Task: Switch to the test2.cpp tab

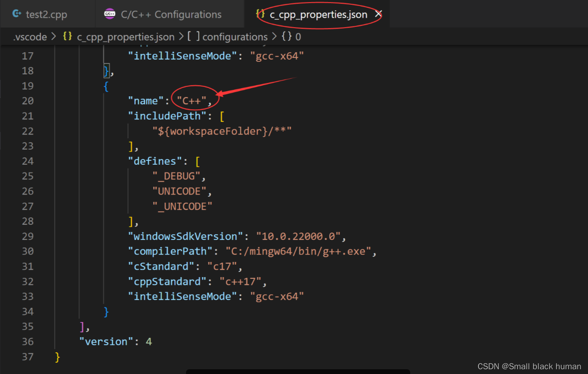Action: tap(46, 14)
